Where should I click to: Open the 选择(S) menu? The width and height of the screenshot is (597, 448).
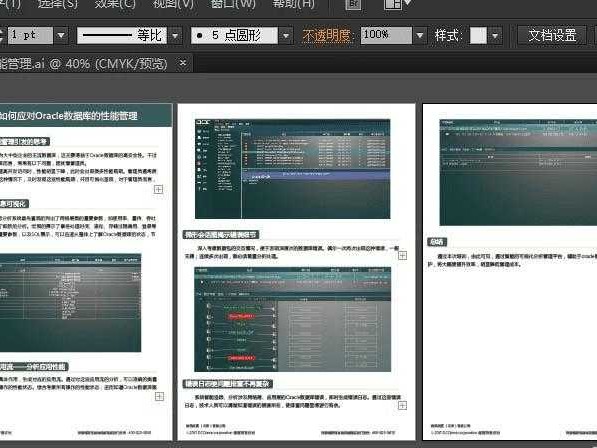tap(57, 4)
